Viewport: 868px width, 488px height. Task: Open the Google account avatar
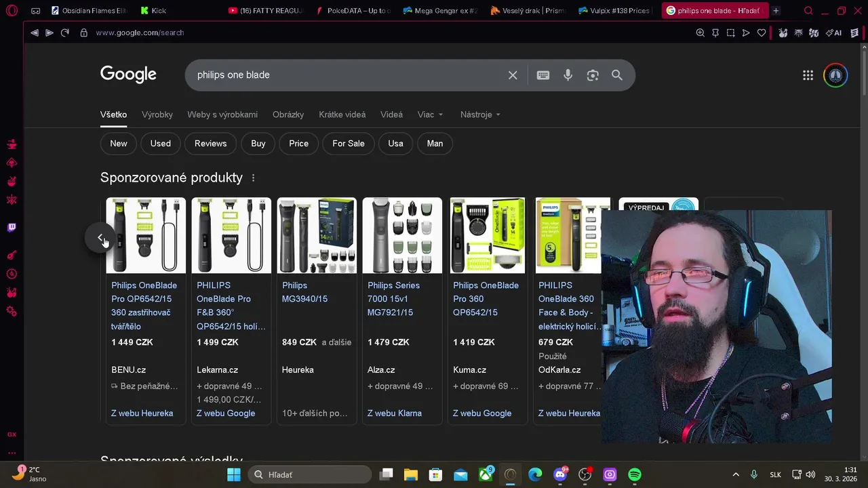(x=835, y=75)
